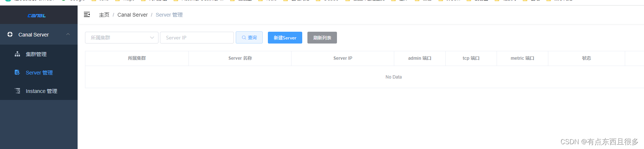Toggle sidebar with the hamburger icon

pos(87,14)
